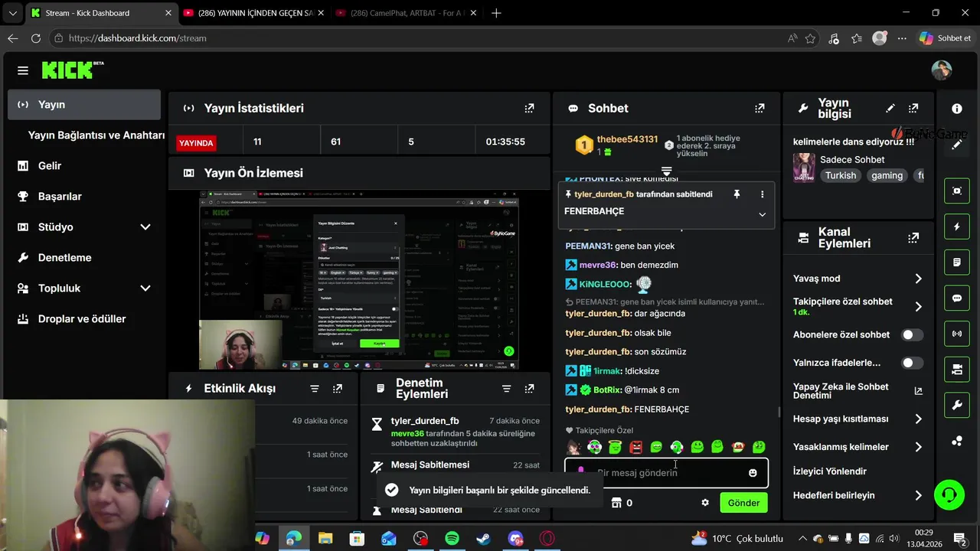Click the gaming tag chip

pos(887,175)
